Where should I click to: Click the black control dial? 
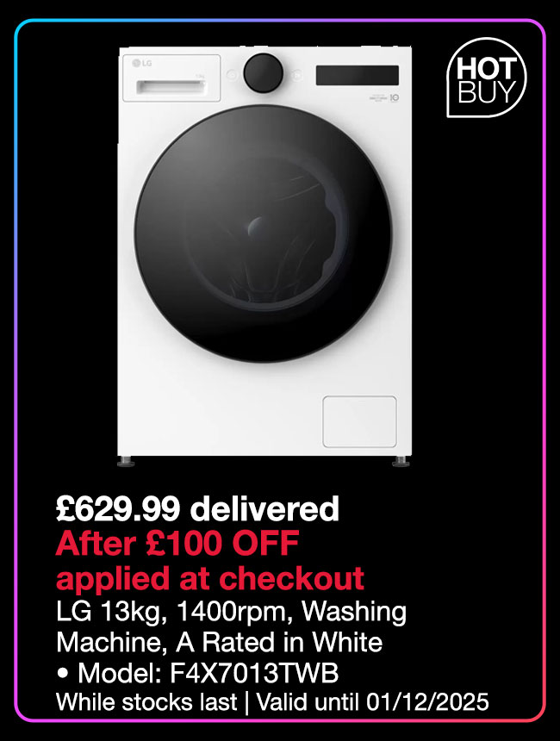pos(264,72)
